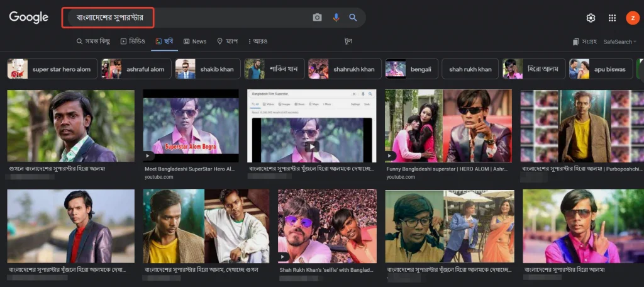The width and height of the screenshot is (644, 287).
Task: Open the Google account avatar
Action: click(631, 18)
